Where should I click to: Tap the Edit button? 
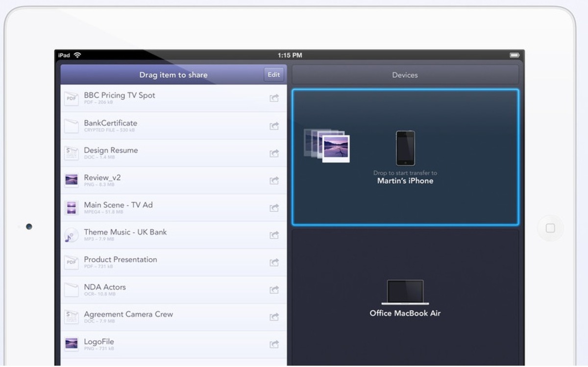point(273,74)
